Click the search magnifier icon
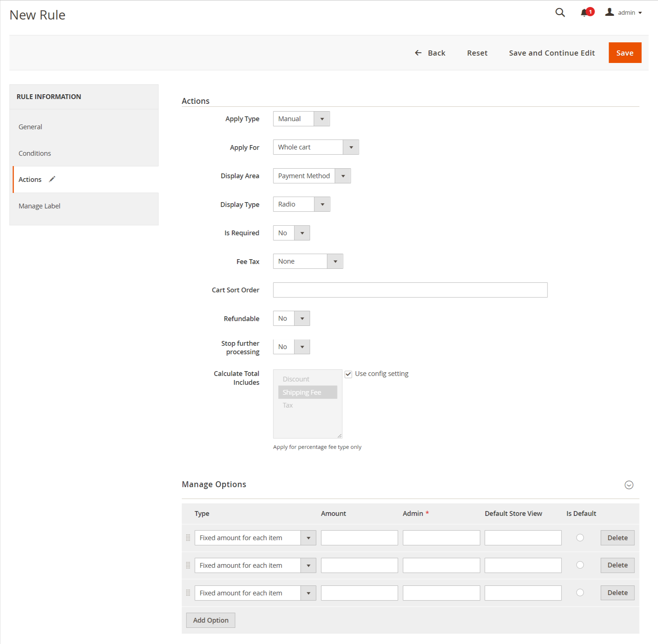Image resolution: width=658 pixels, height=644 pixels. [x=560, y=13]
